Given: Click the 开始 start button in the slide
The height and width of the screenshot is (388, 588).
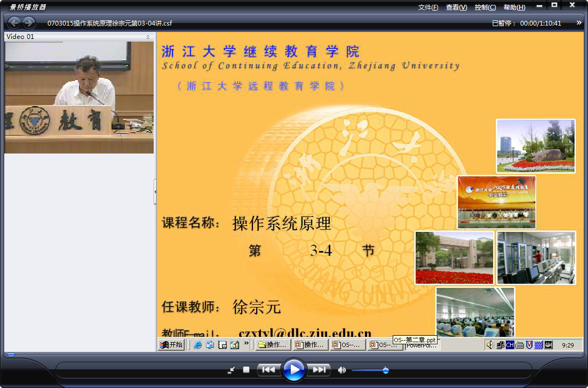Looking at the screenshot, I should (x=171, y=345).
